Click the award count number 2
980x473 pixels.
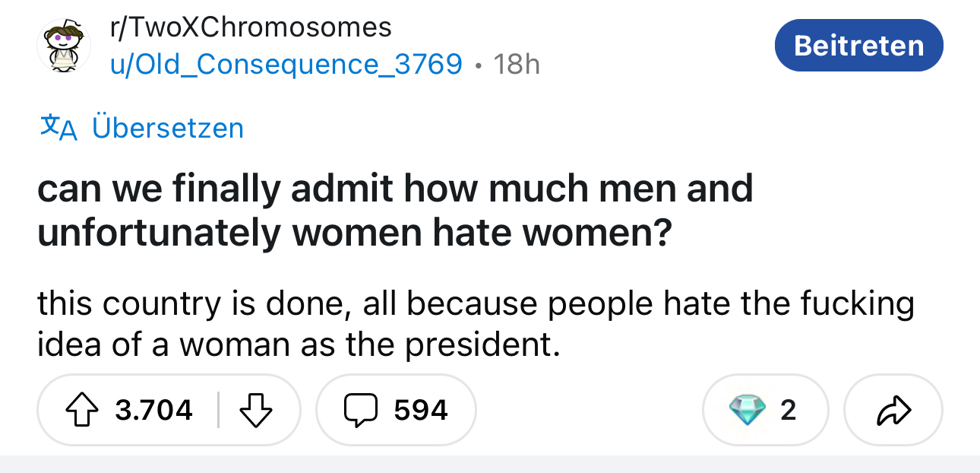pos(789,411)
